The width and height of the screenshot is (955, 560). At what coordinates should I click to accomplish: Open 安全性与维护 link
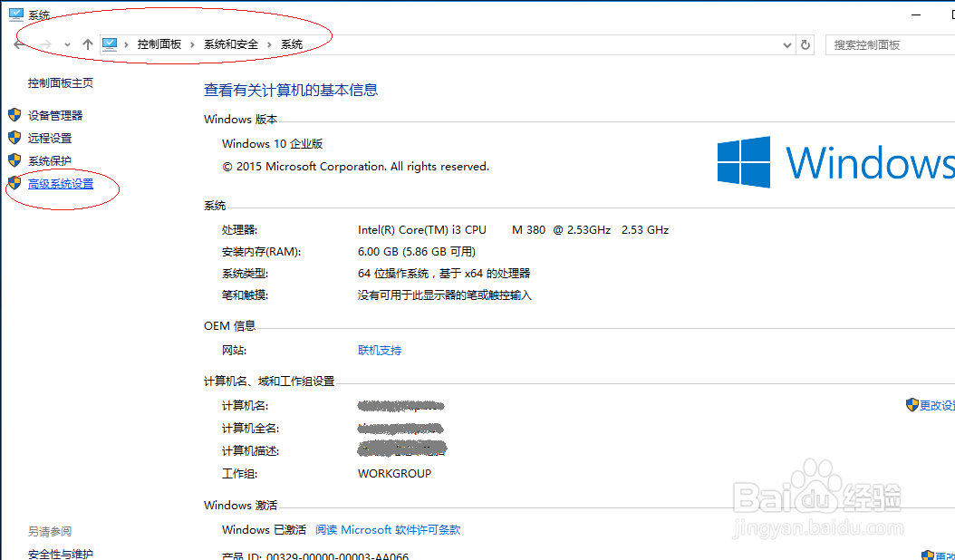click(61, 554)
